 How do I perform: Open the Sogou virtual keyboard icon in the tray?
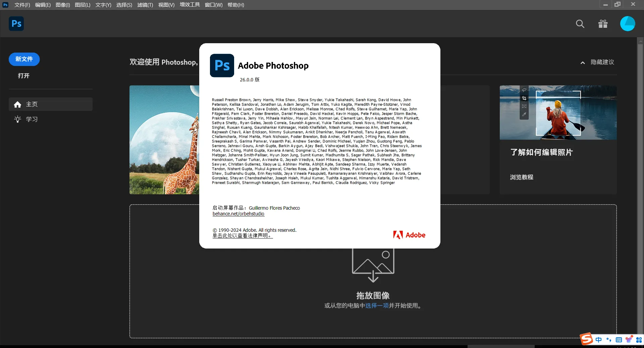[x=619, y=339]
